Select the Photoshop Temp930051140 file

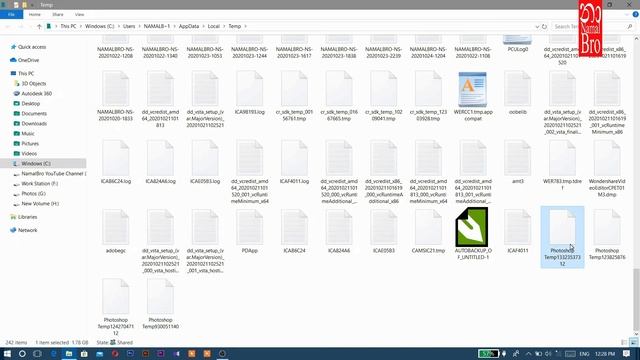(x=160, y=304)
